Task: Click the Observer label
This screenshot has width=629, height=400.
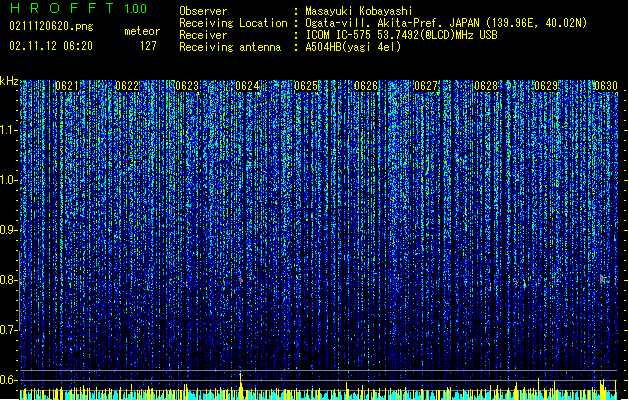Action: click(x=203, y=11)
